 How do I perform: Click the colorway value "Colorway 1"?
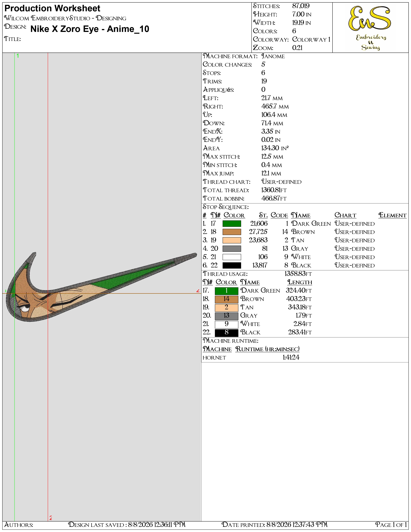click(x=311, y=39)
